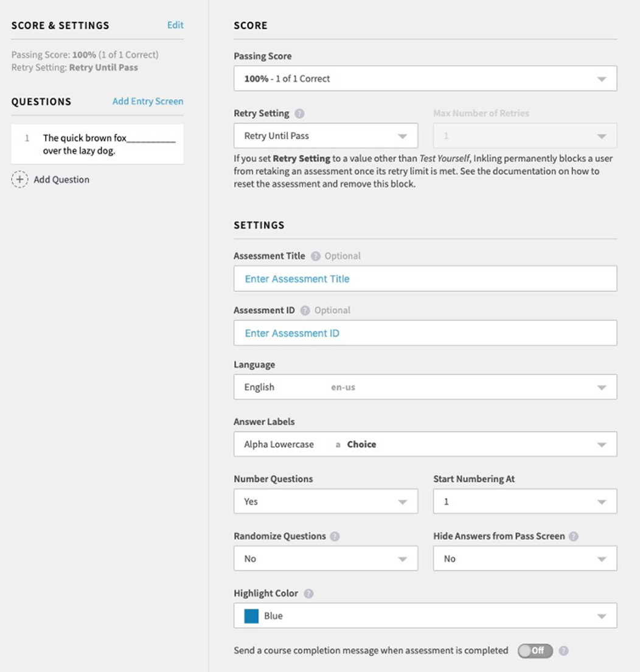This screenshot has height=672, width=640.
Task: Click the Add Entry Screen link
Action: coord(148,102)
